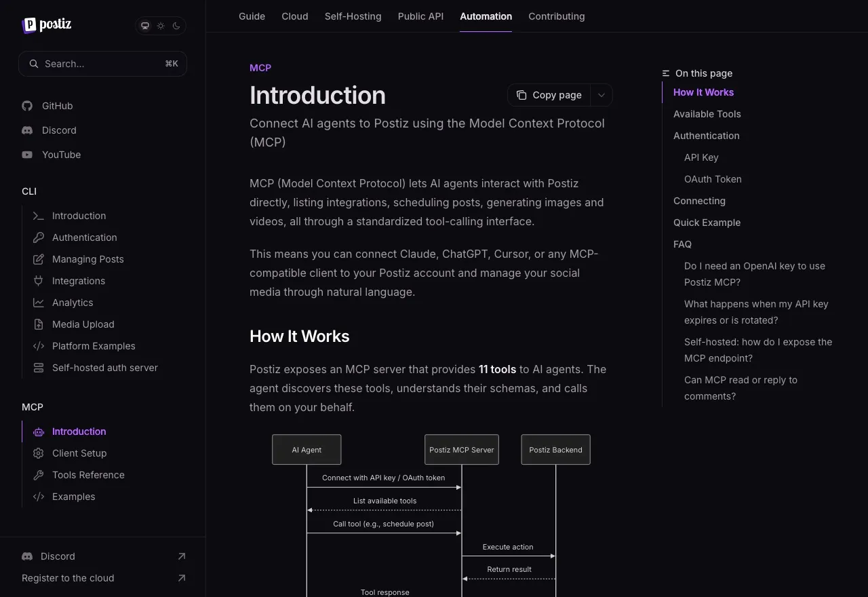Click the Discord icon in sidebar footer
The image size is (868, 597).
click(27, 556)
